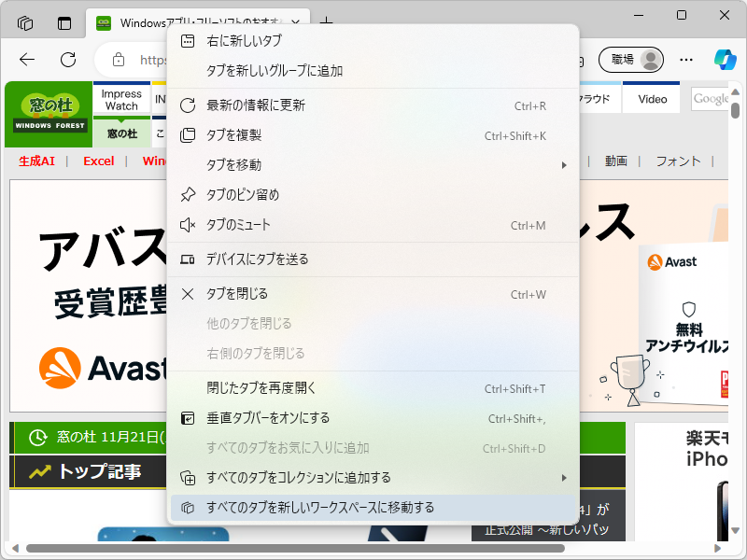
Task: Open the 職場 profile button
Action: tap(631, 60)
